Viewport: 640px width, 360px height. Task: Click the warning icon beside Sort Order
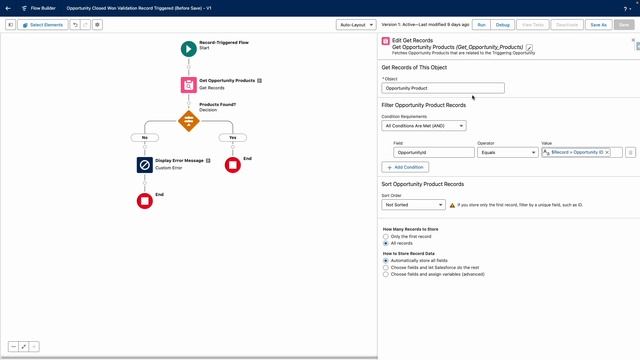point(452,205)
